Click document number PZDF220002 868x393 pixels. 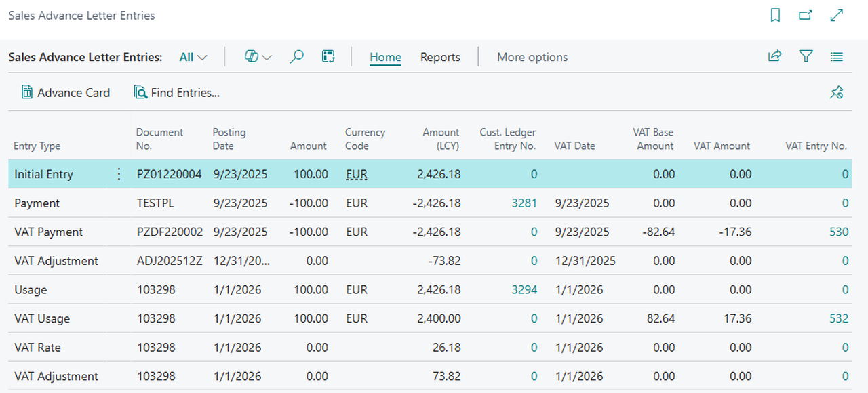(x=170, y=232)
